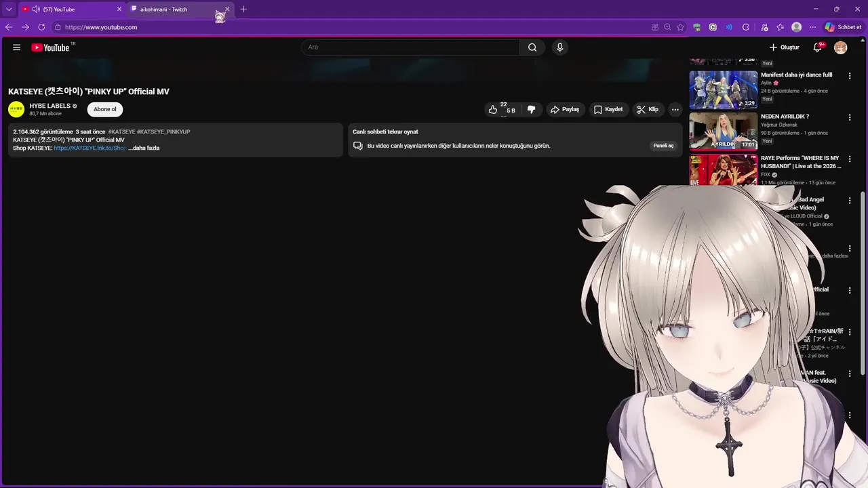
Task: Click site info icon in address bar
Action: coord(58,27)
